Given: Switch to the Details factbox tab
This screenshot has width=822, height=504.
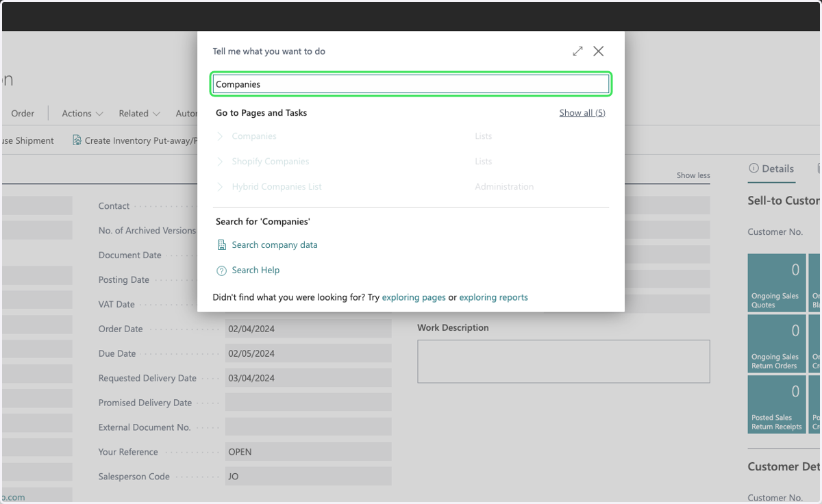Looking at the screenshot, I should (x=771, y=168).
